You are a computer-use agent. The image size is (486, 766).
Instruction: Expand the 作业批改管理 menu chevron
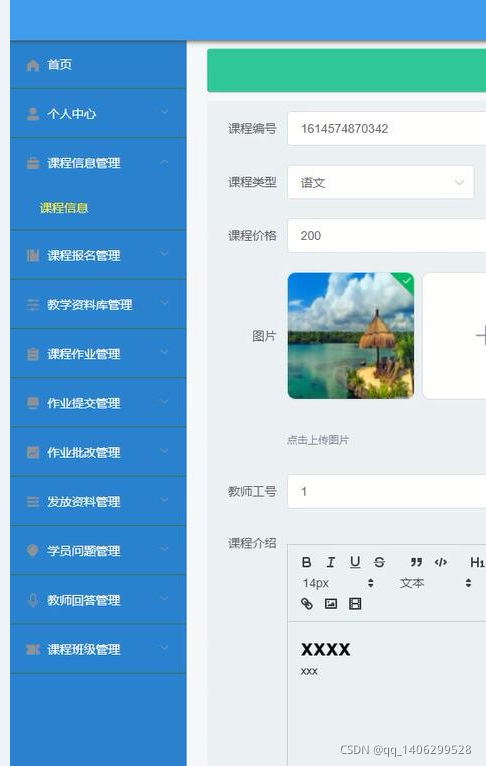click(165, 450)
